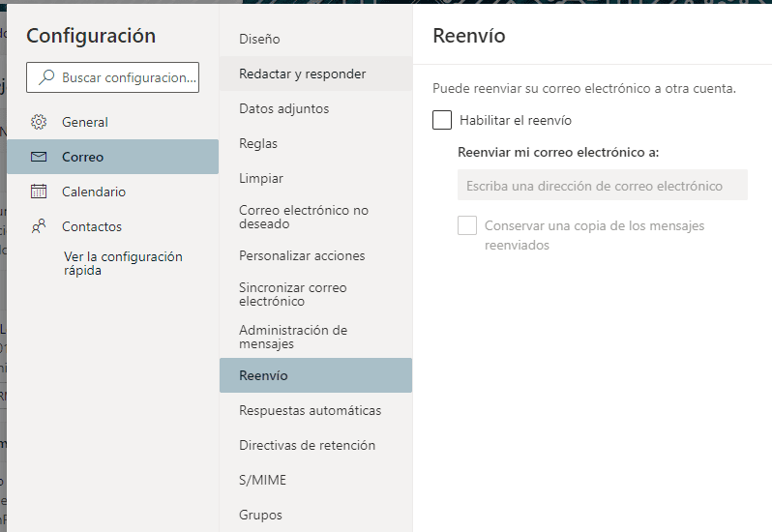The width and height of the screenshot is (772, 532).
Task: Click the Calendario calendar icon
Action: coord(39,192)
